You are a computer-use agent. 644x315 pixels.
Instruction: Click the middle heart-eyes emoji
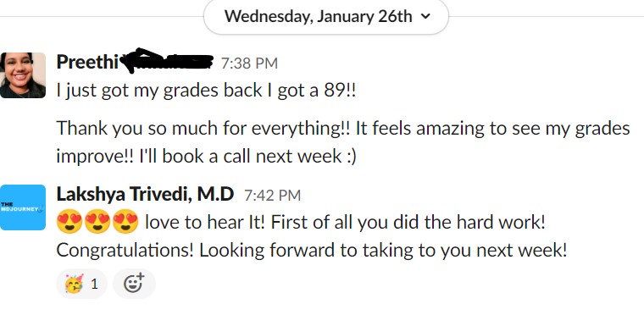coord(97,222)
